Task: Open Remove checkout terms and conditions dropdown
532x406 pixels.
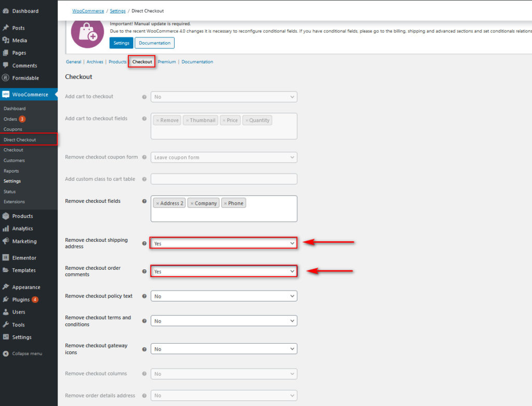Action: pos(224,321)
